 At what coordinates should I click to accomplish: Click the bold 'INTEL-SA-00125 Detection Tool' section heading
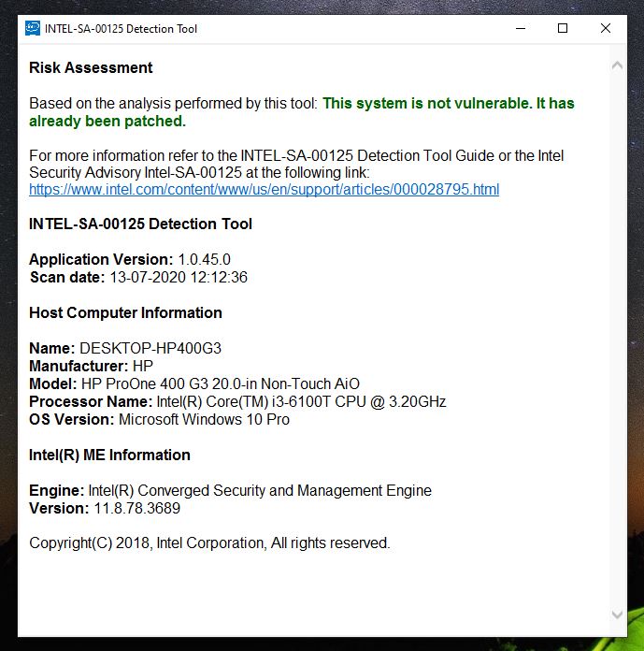point(140,224)
